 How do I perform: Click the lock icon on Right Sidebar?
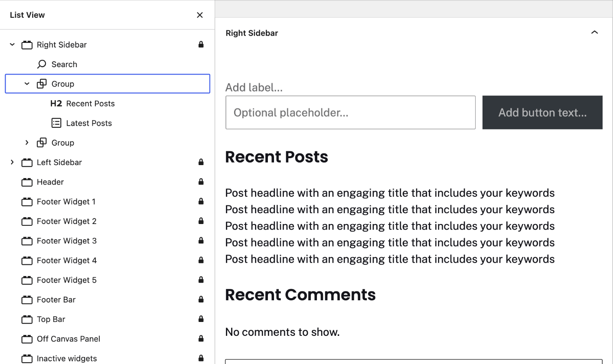[x=201, y=44]
